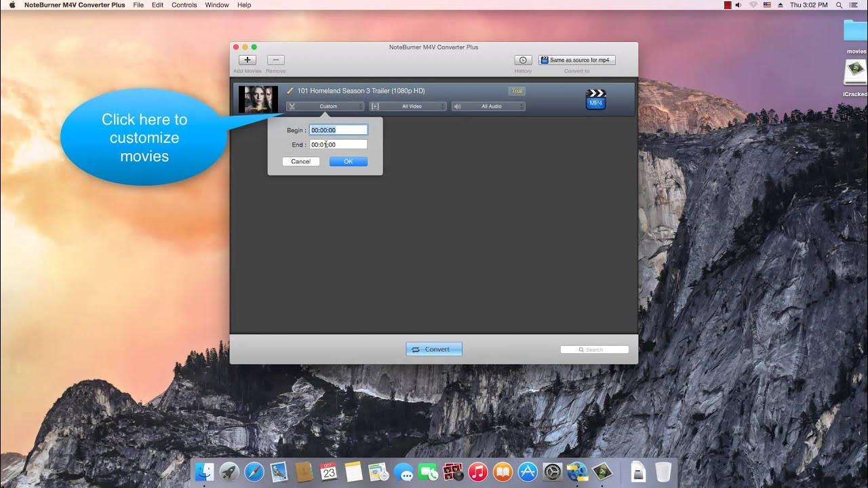Open the Edit menu
Image resolution: width=868 pixels, height=488 pixels.
157,5
